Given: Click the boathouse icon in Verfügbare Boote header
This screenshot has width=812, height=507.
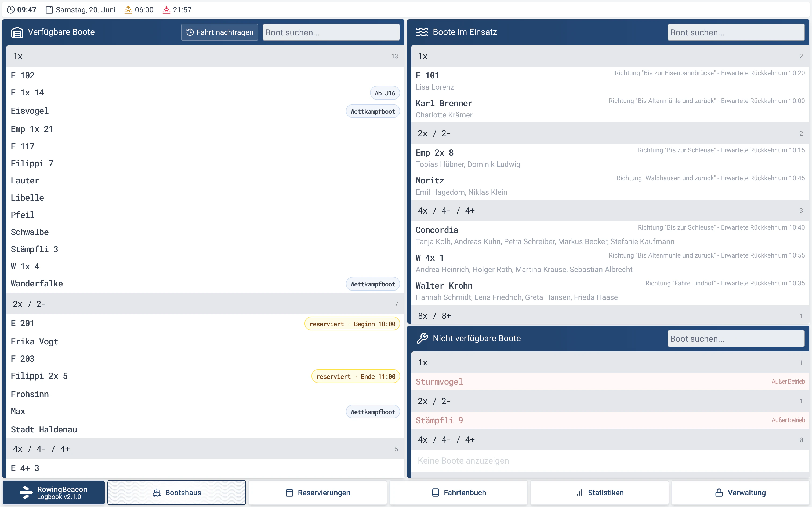Looking at the screenshot, I should [x=17, y=32].
